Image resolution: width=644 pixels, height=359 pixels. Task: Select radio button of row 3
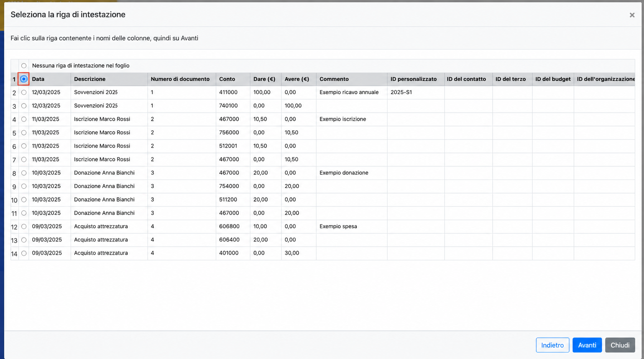coord(24,106)
